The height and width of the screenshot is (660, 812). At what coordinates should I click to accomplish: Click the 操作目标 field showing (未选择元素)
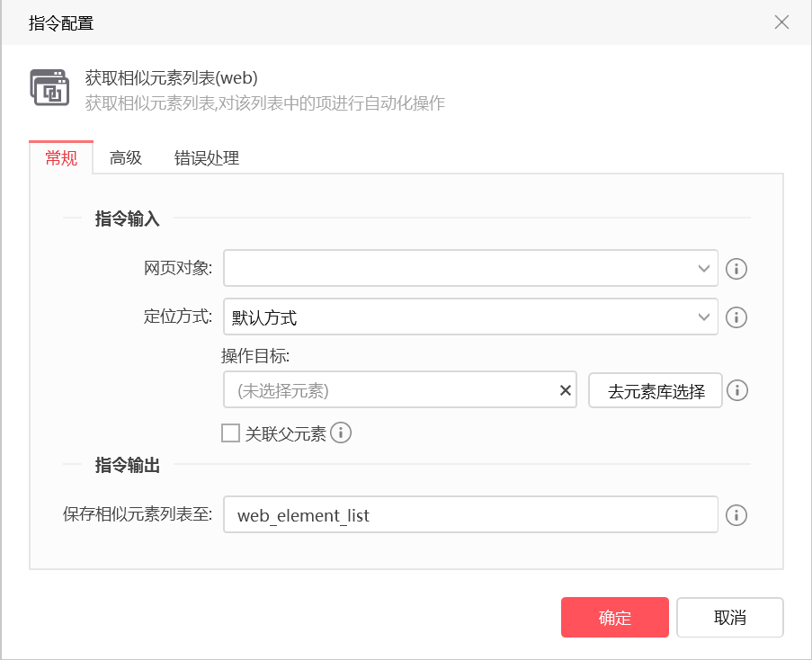(x=400, y=389)
